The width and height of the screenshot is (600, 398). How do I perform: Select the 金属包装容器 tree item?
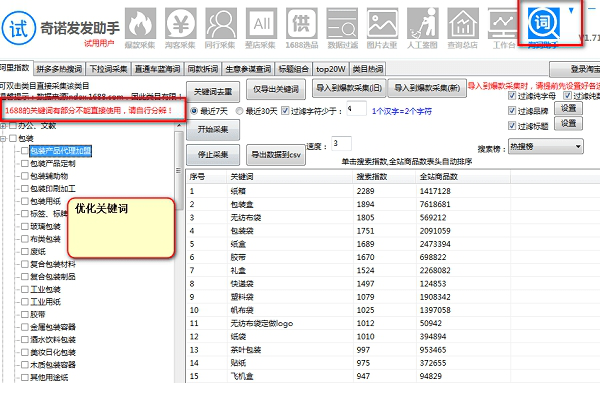click(x=53, y=327)
